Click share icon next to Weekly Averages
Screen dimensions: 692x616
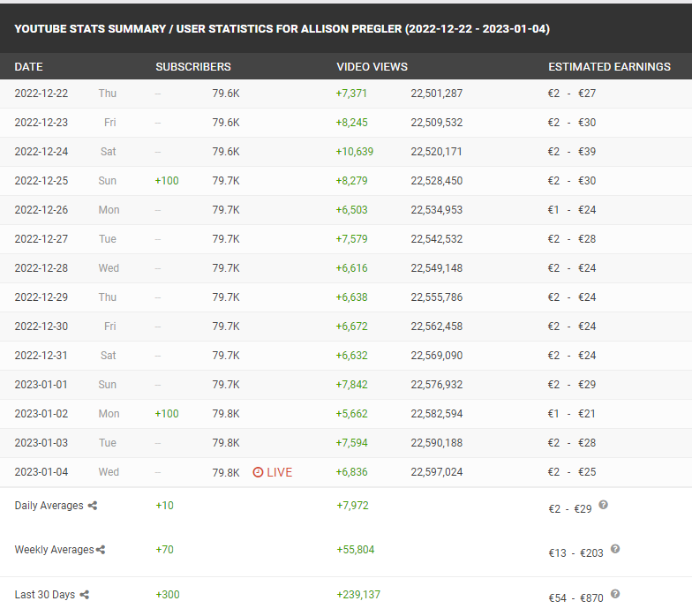pyautogui.click(x=101, y=550)
